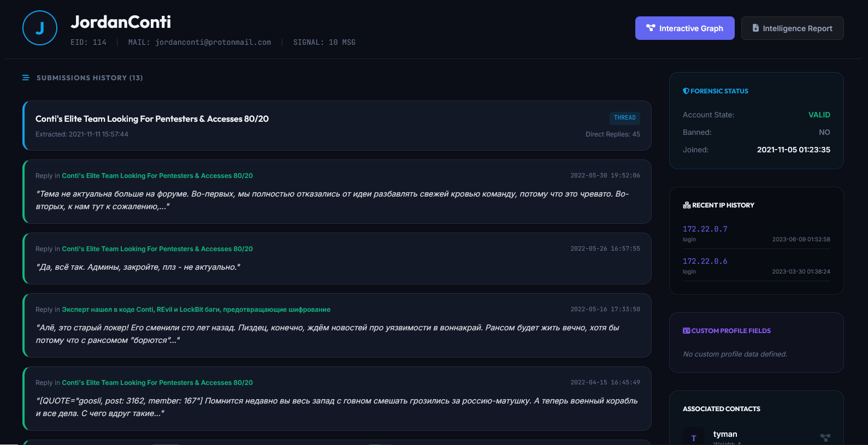Viewport: 868px width, 445px height.
Task: Click the reply text "Да, всё так. Админы"
Action: (138, 267)
